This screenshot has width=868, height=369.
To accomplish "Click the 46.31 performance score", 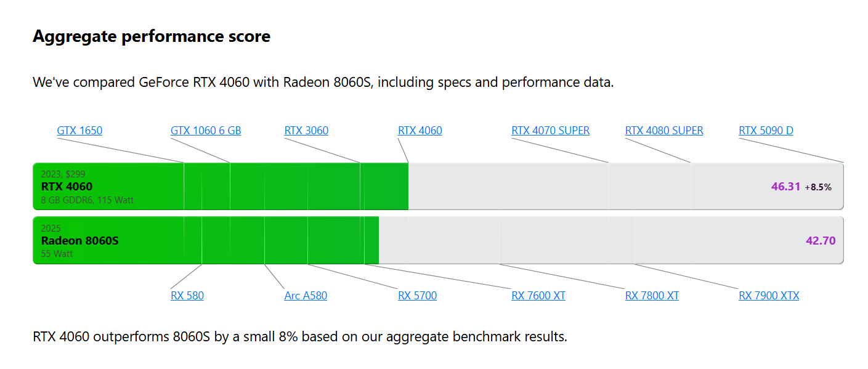I will pyautogui.click(x=785, y=187).
